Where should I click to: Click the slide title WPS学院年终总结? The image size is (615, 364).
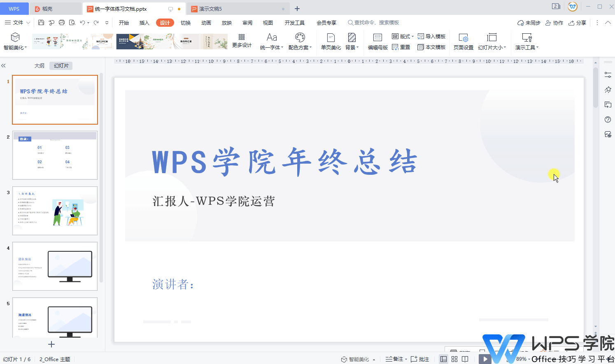click(285, 162)
